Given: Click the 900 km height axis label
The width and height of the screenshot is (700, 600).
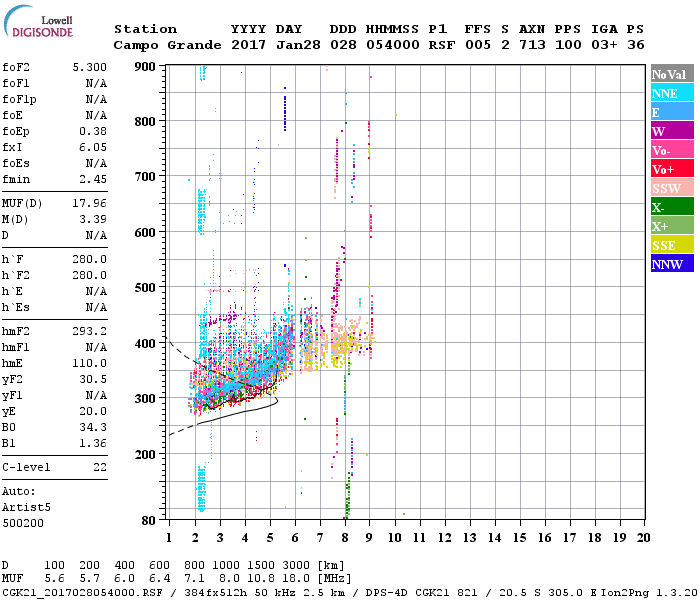Looking at the screenshot, I should click(146, 67).
